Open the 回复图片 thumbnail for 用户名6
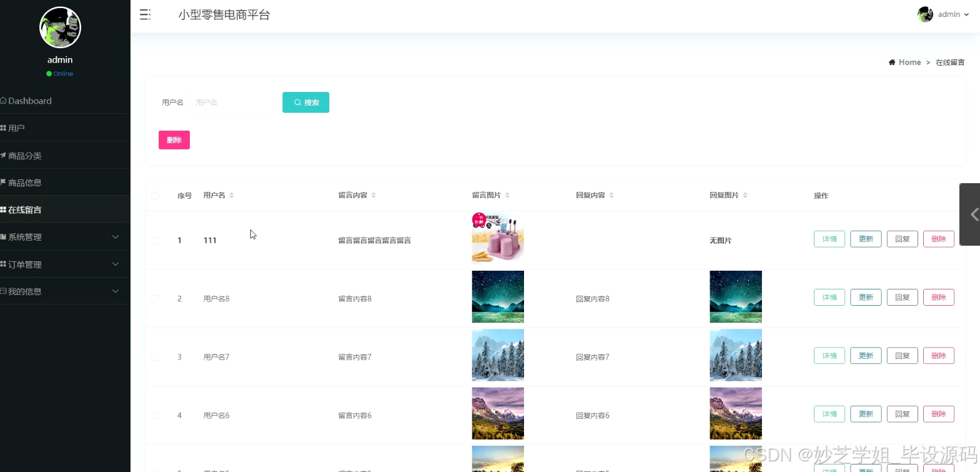 pos(736,413)
